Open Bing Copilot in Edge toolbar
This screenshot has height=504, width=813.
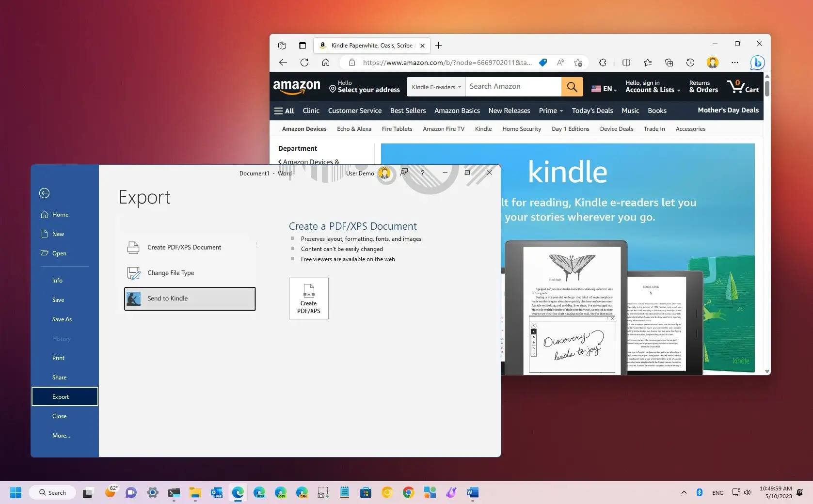pyautogui.click(x=757, y=63)
